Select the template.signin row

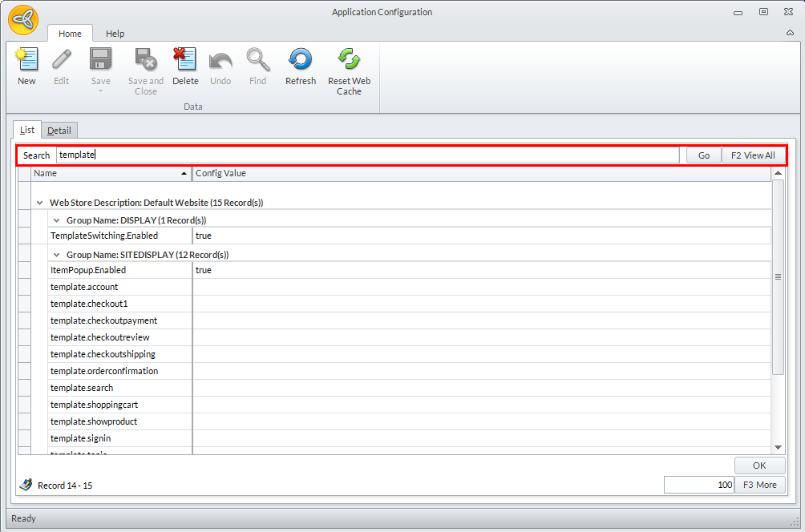pyautogui.click(x=409, y=438)
